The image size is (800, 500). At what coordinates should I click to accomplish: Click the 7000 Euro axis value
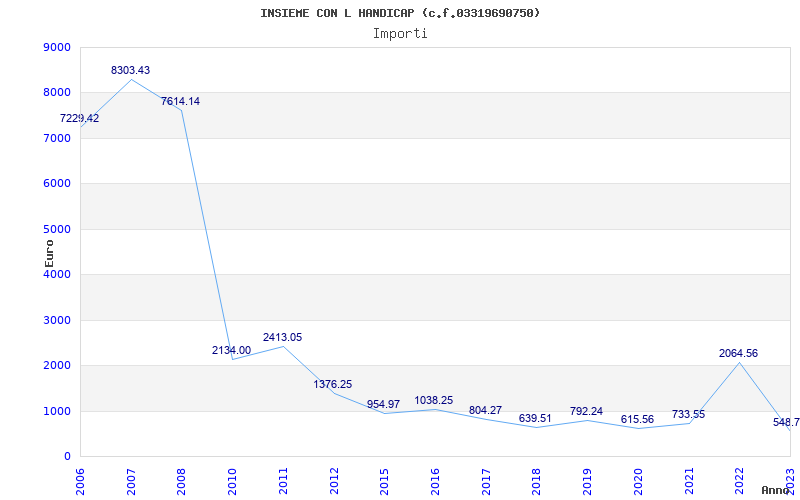point(57,138)
